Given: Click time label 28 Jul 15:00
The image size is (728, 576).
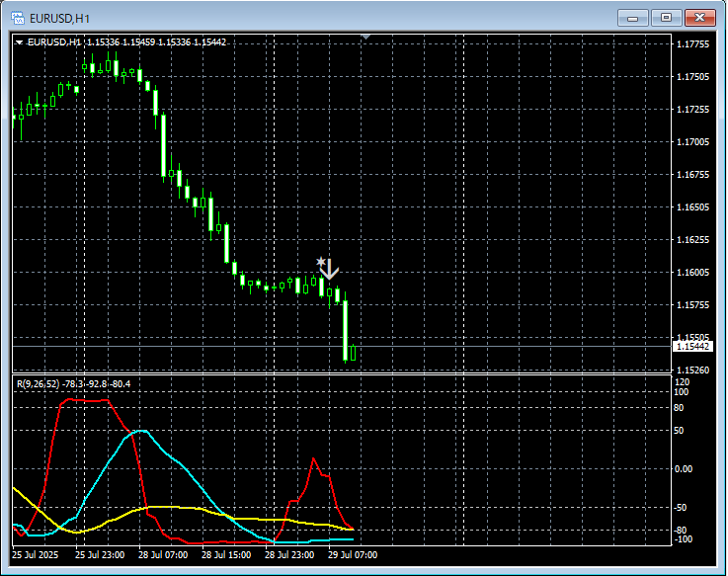Looking at the screenshot, I should (x=226, y=555).
